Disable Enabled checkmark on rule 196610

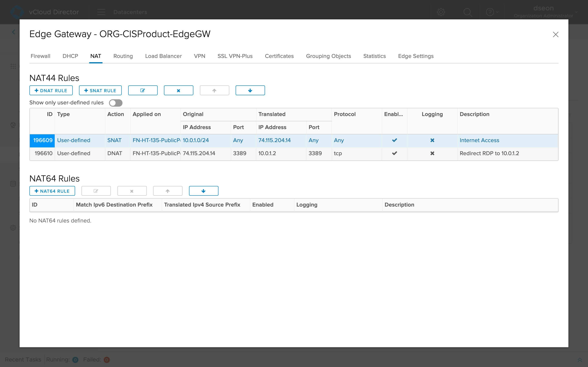[x=394, y=153]
